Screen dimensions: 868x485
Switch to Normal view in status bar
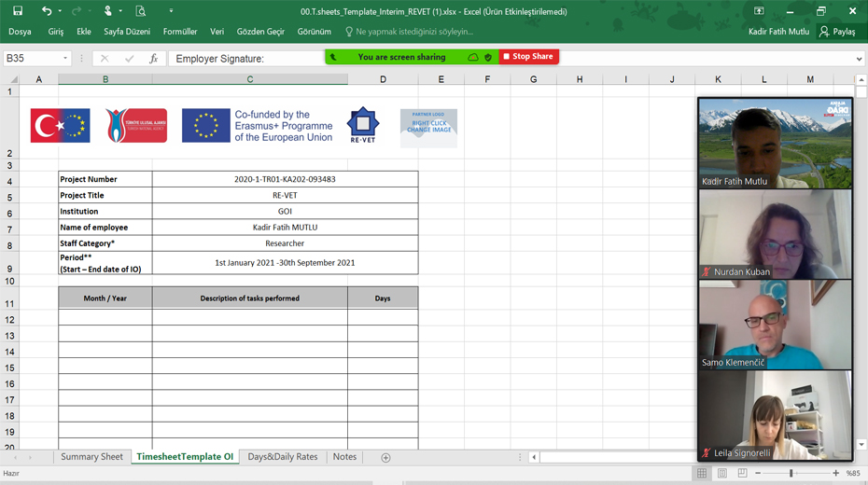702,474
